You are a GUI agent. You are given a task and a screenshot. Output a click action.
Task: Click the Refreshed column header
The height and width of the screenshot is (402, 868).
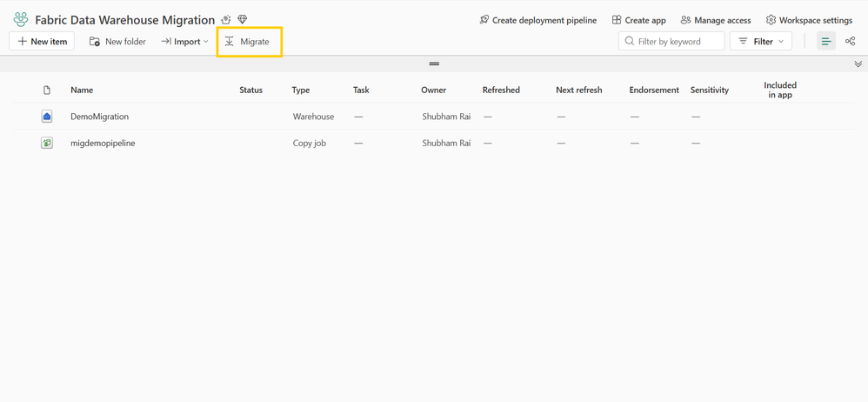501,90
